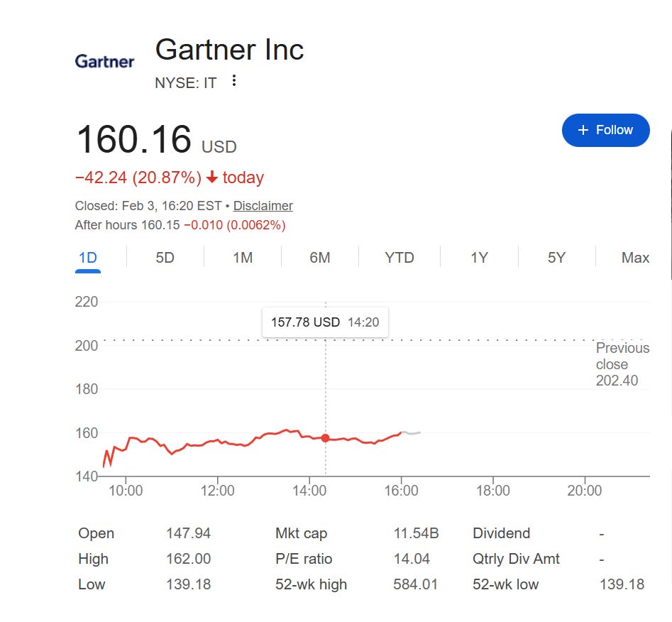This screenshot has height=622, width=672.
Task: Click the Mkt cap label
Action: [301, 533]
